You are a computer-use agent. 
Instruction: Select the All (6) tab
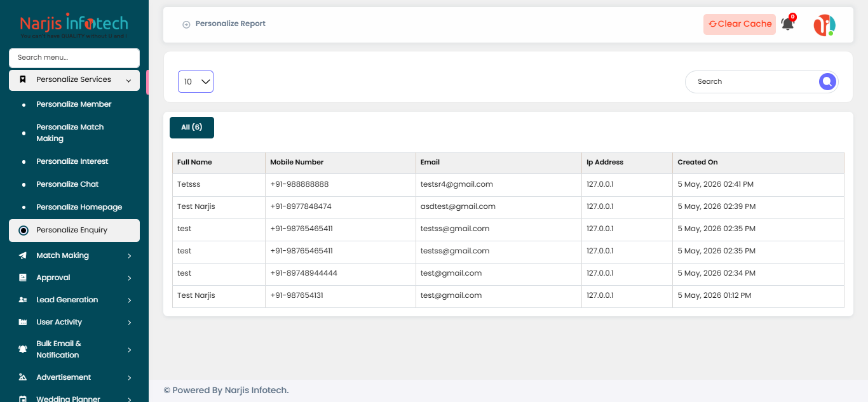pyautogui.click(x=192, y=127)
